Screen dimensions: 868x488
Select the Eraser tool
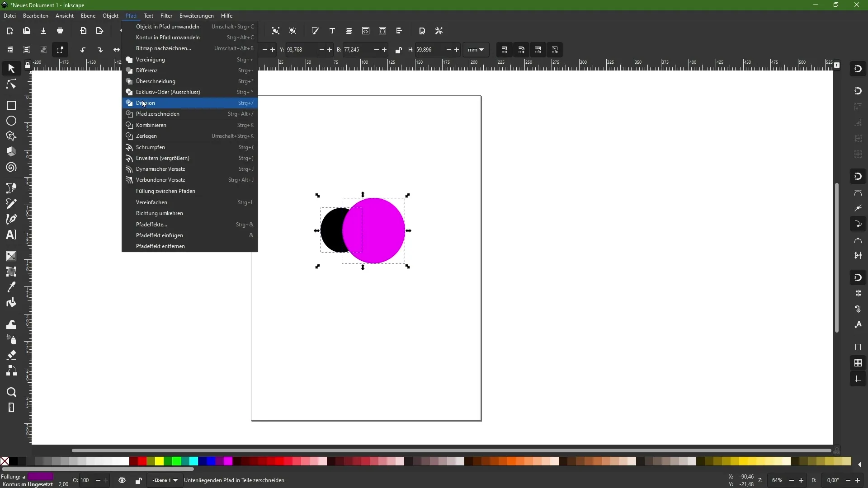11,355
